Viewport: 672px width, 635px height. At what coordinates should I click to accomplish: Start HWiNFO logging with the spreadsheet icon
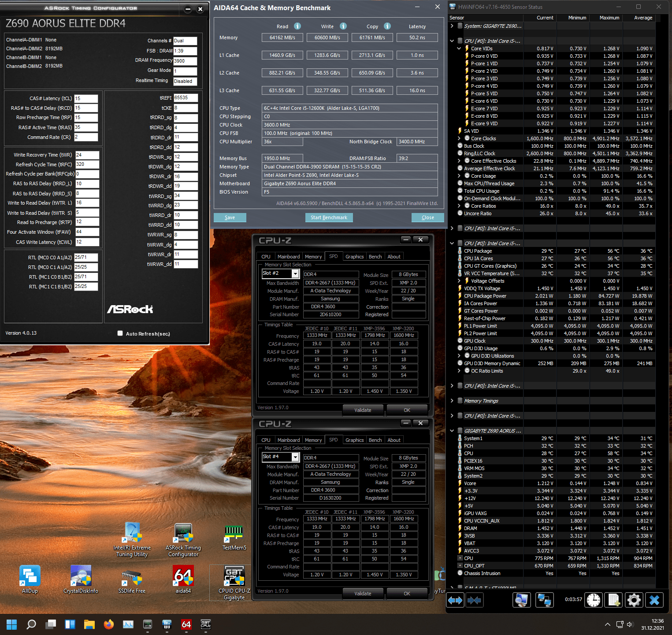[613, 600]
